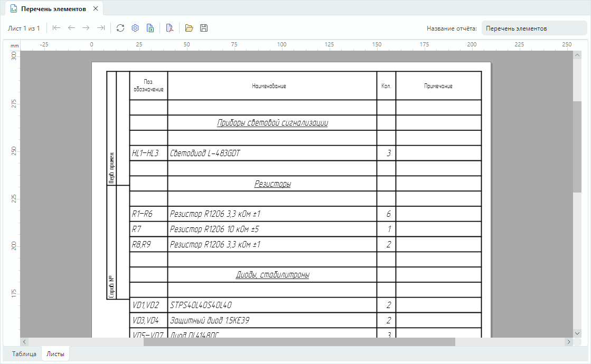Click the STPS40L40S40L40 cell
This screenshot has height=364, width=591.
[x=272, y=305]
